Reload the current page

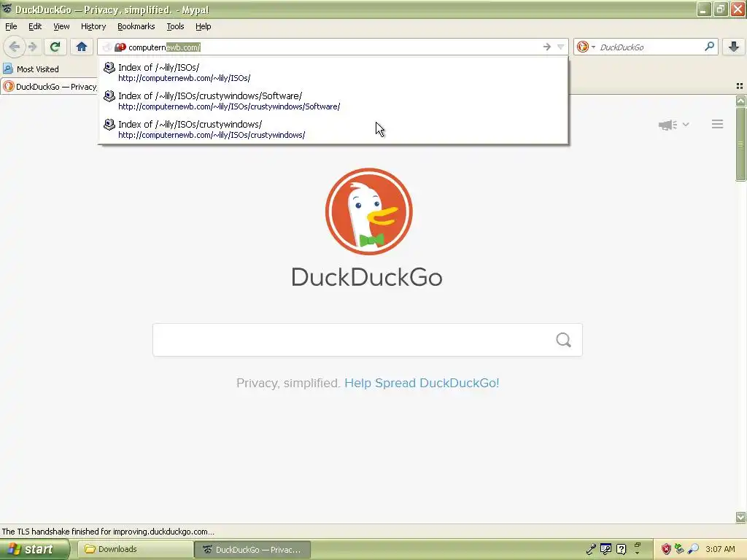click(x=55, y=47)
